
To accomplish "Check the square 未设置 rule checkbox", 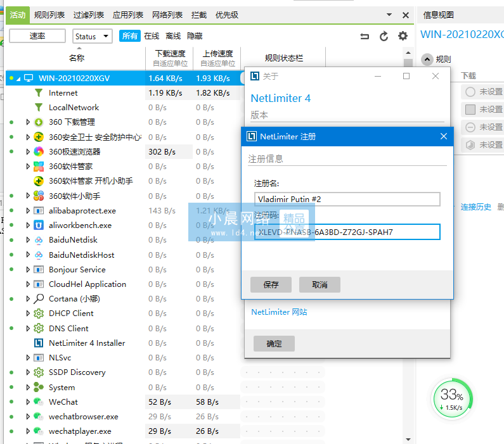I will [470, 110].
